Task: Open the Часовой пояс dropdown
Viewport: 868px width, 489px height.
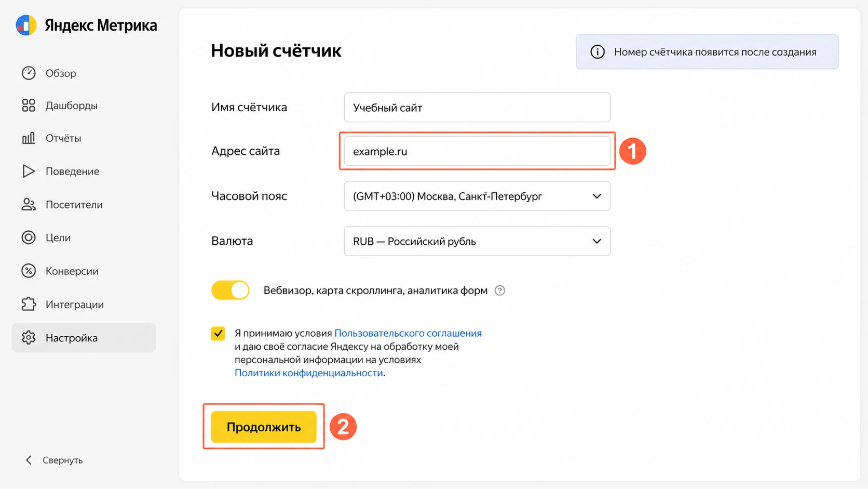Action: 477,196
